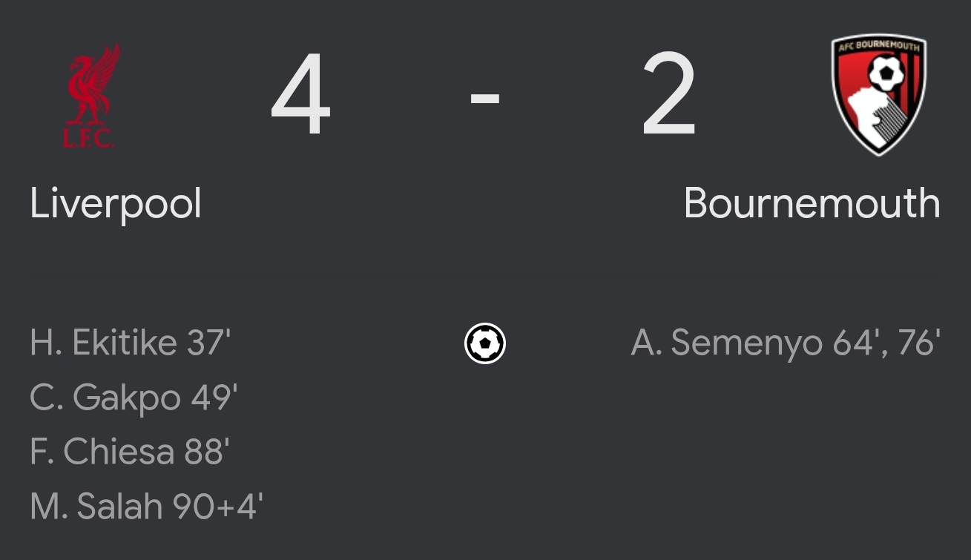Click the 49' goal minute

click(214, 398)
